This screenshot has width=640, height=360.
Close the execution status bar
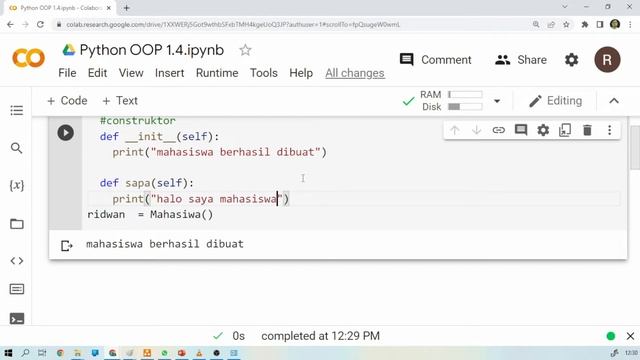(630, 336)
